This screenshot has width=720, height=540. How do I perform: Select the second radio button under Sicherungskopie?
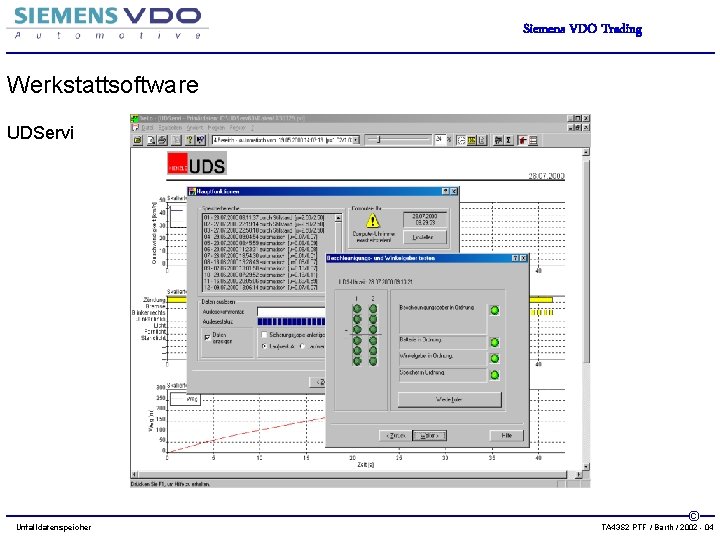(x=302, y=346)
